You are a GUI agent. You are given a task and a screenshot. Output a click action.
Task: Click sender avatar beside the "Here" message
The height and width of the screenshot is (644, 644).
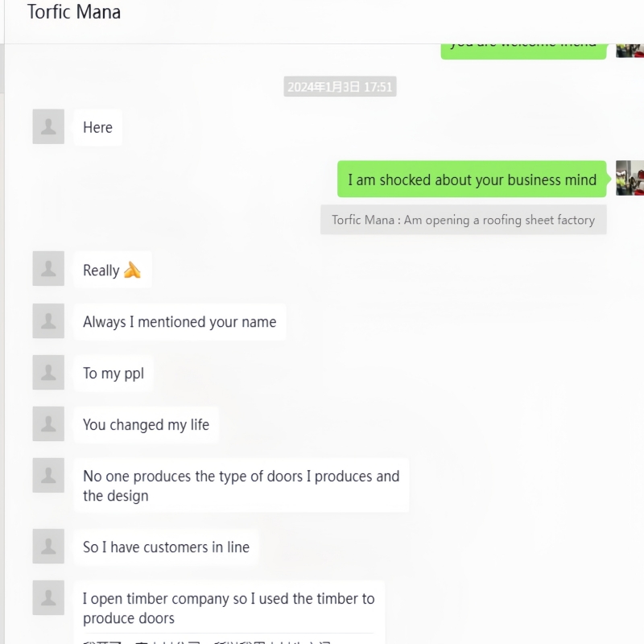pyautogui.click(x=48, y=127)
